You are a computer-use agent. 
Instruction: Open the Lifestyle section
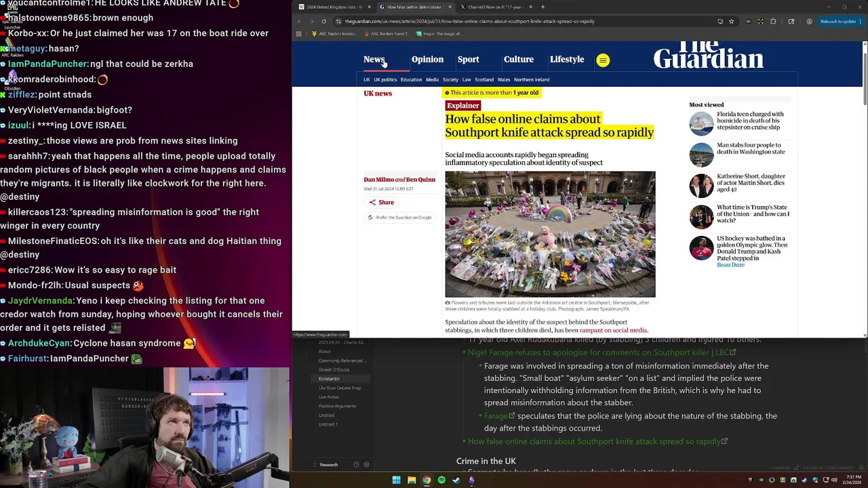567,60
